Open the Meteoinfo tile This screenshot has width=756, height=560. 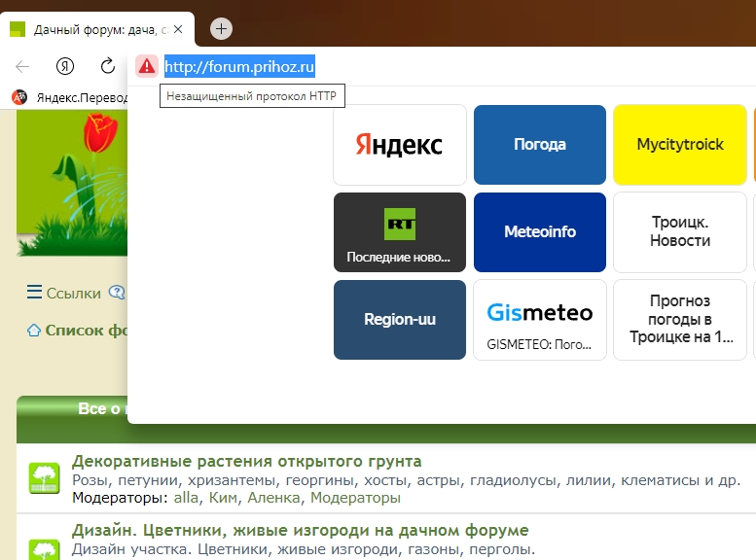coord(540,232)
